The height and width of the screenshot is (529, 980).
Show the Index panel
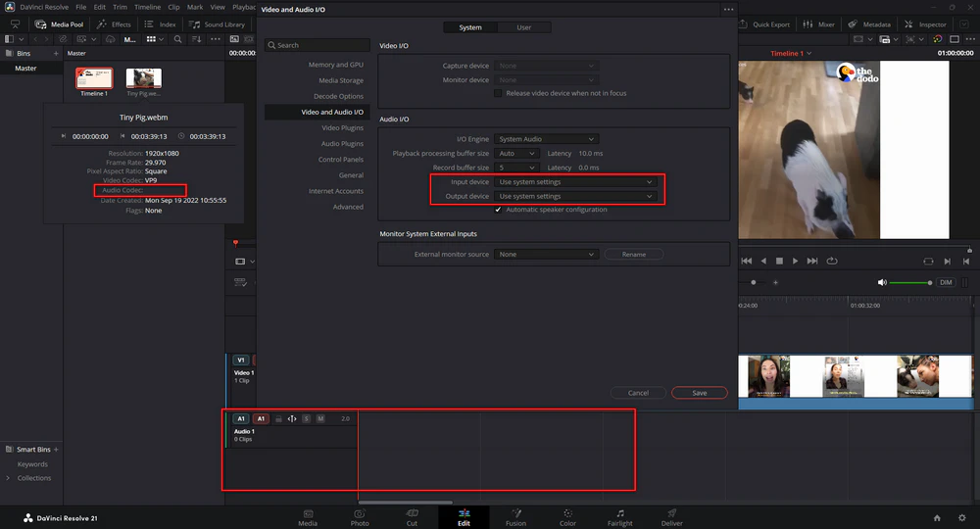160,24
